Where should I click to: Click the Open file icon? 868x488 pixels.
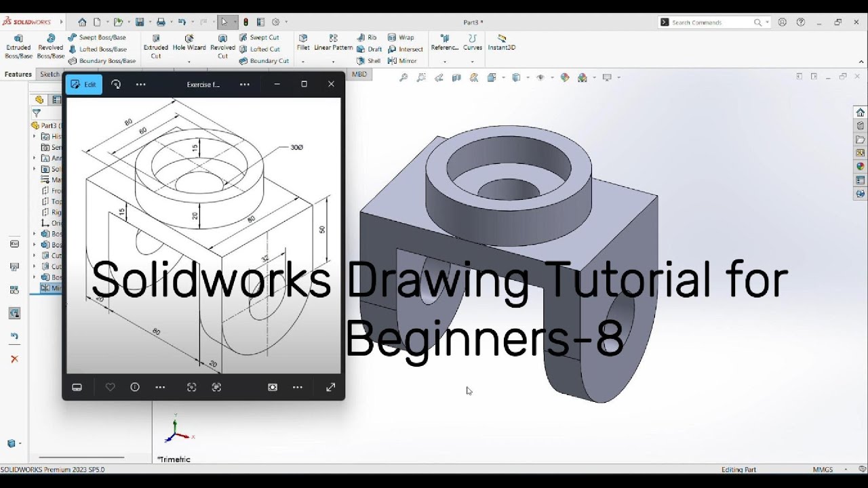coord(118,22)
